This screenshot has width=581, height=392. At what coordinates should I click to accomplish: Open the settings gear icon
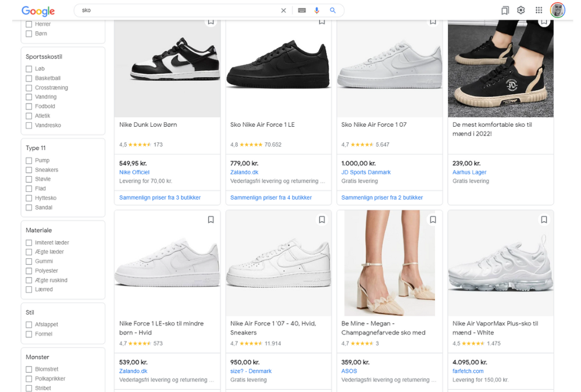point(521,10)
